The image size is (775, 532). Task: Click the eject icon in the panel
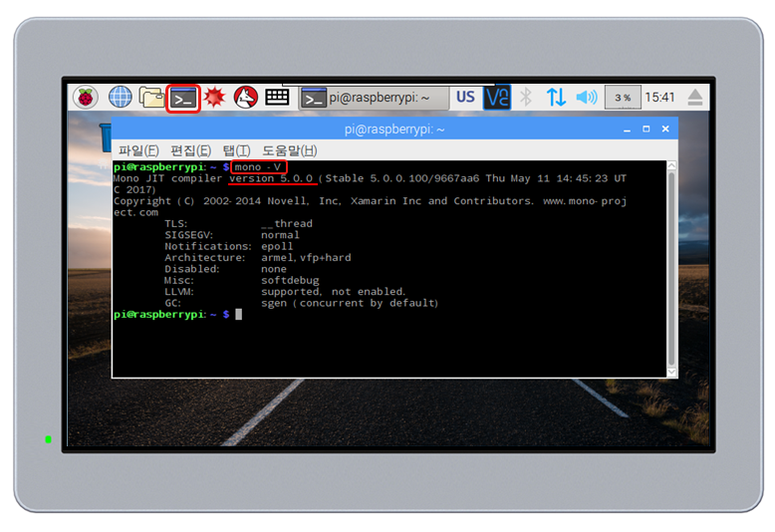coord(695,97)
